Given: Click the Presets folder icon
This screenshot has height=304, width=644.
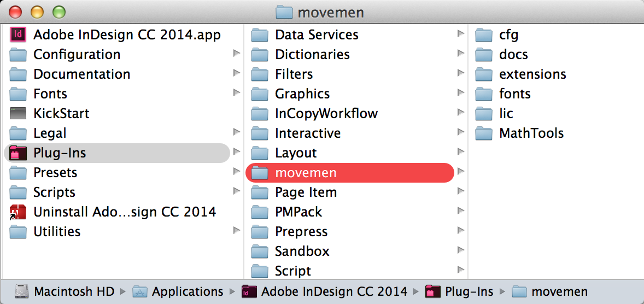Looking at the screenshot, I should click(17, 173).
